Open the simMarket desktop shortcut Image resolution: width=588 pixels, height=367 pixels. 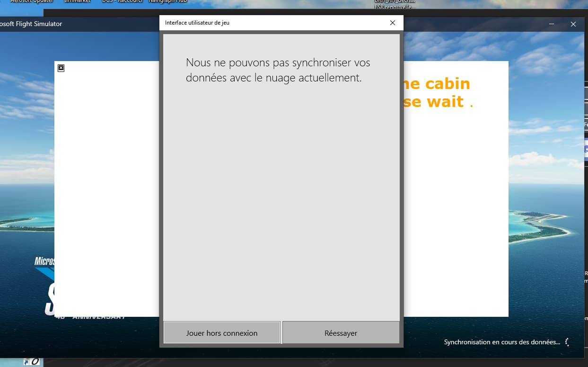pos(77,1)
